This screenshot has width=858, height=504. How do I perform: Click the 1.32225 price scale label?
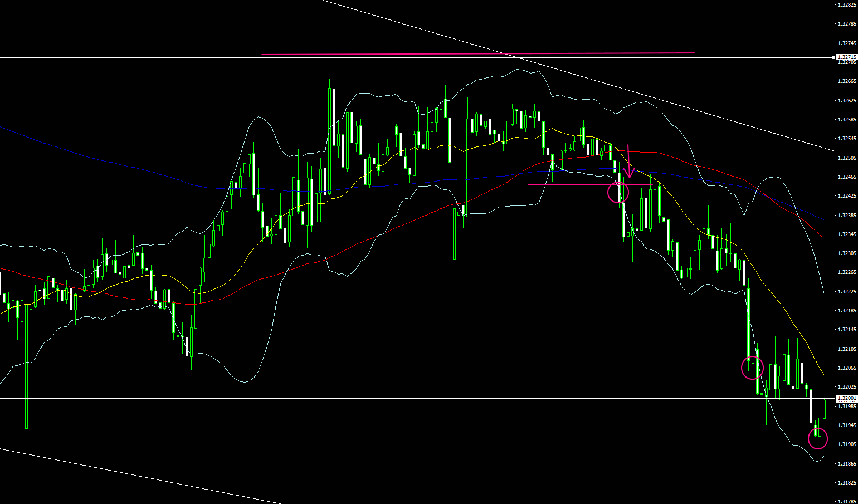847,292
